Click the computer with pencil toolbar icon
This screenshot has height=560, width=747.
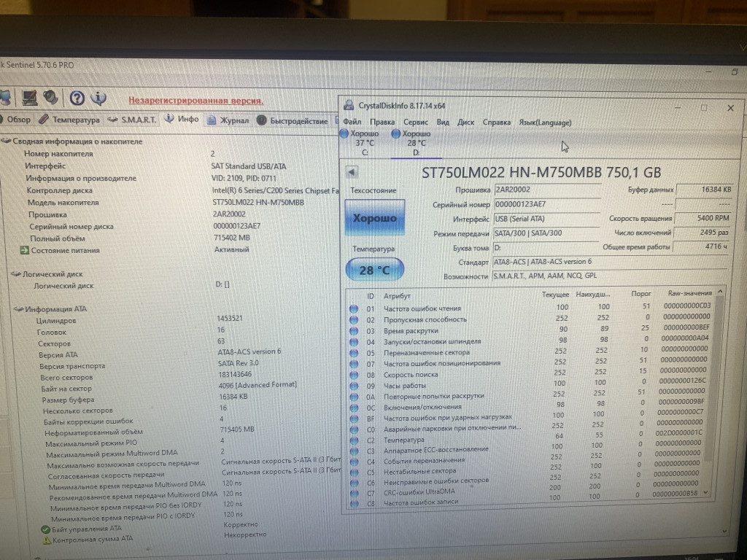pyautogui.click(x=29, y=97)
